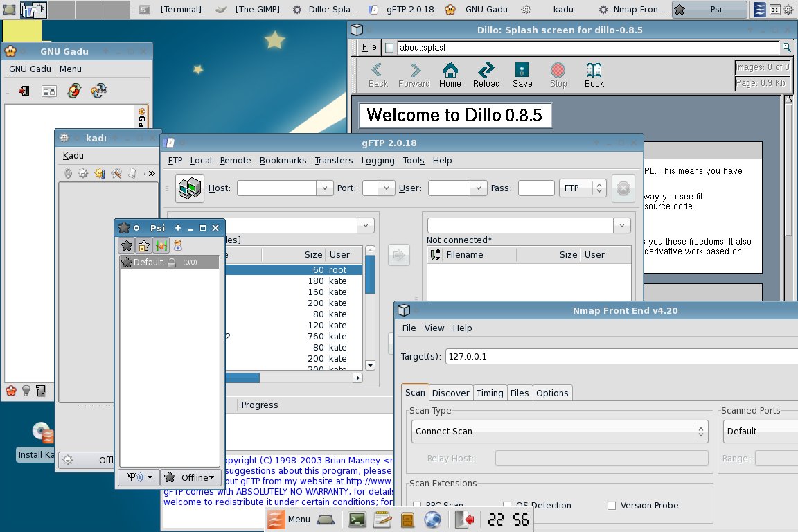Click logout door icon in bottom panel

(x=465, y=520)
